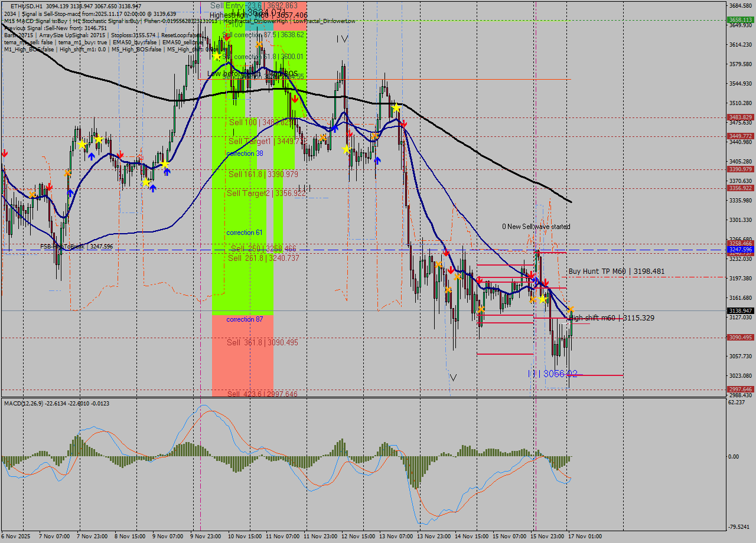Click the blue 'III | 3056.02' wave label

pyautogui.click(x=552, y=374)
